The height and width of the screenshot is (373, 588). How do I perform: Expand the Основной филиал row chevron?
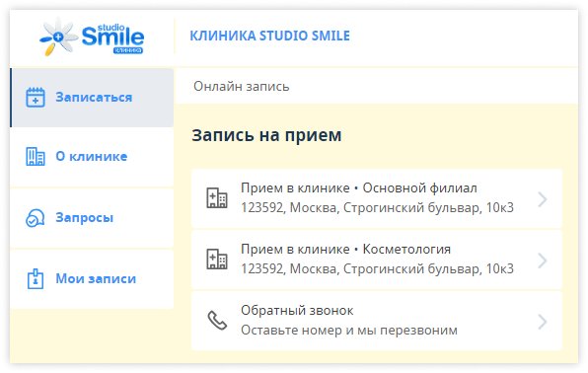(543, 199)
